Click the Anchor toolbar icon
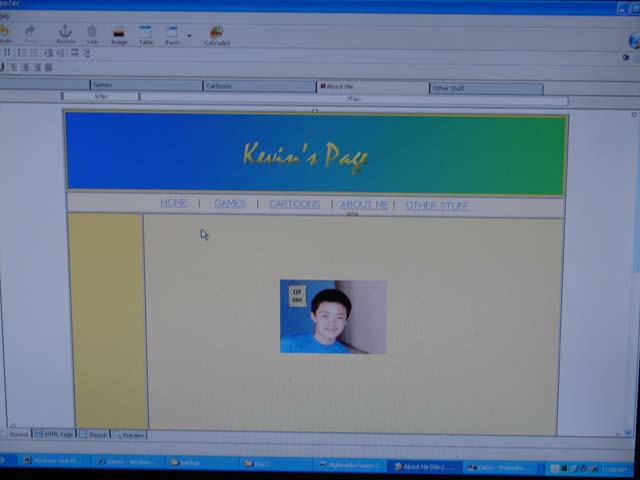Image resolution: width=640 pixels, height=480 pixels. pyautogui.click(x=65, y=35)
